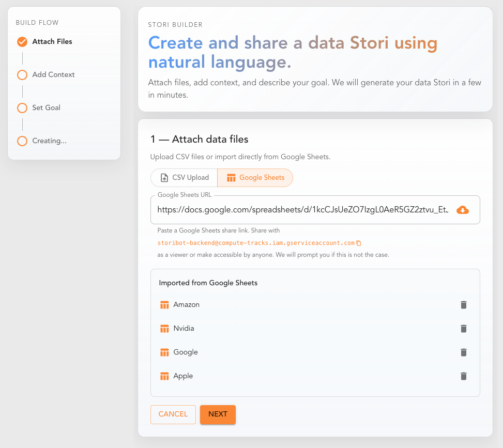
Task: Click the Nvidia sheet table icon
Action: click(164, 329)
